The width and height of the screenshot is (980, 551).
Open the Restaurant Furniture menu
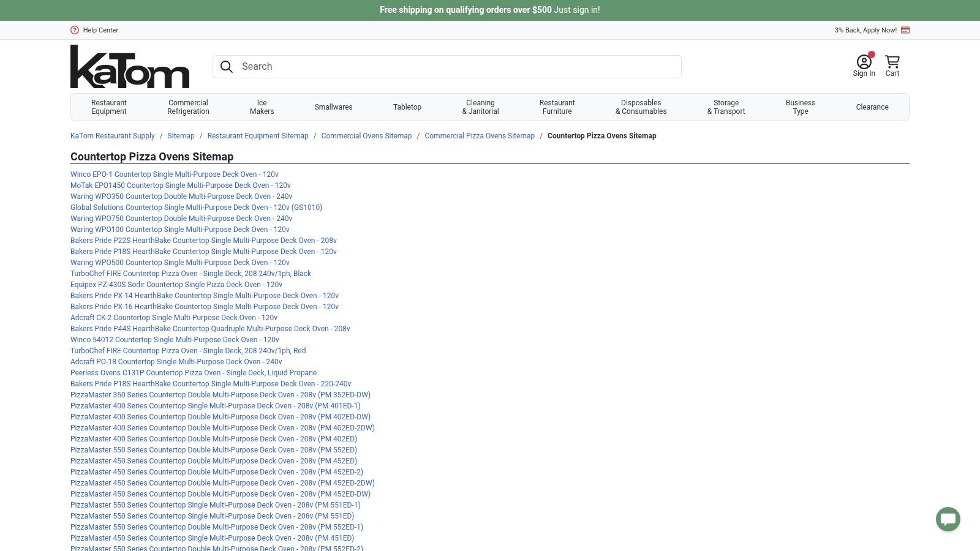557,107
